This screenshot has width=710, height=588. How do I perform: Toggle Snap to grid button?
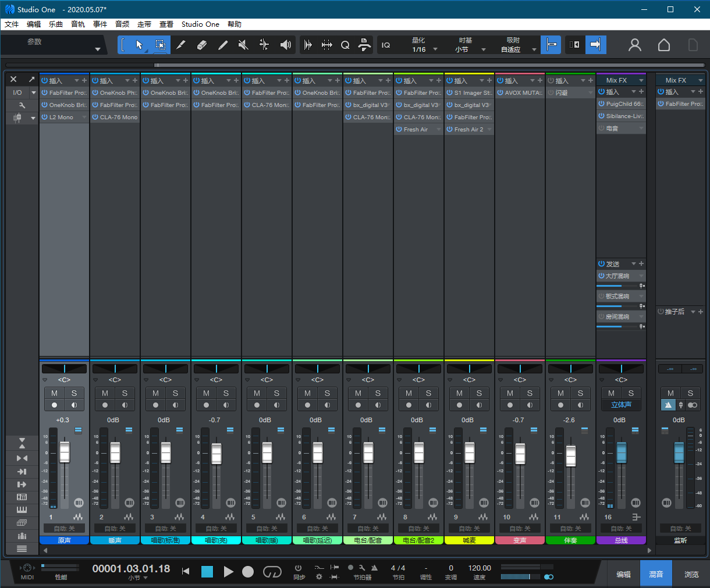(551, 45)
